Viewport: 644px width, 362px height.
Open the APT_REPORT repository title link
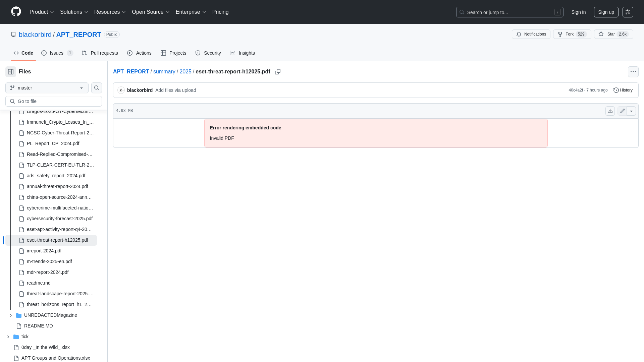click(x=78, y=35)
